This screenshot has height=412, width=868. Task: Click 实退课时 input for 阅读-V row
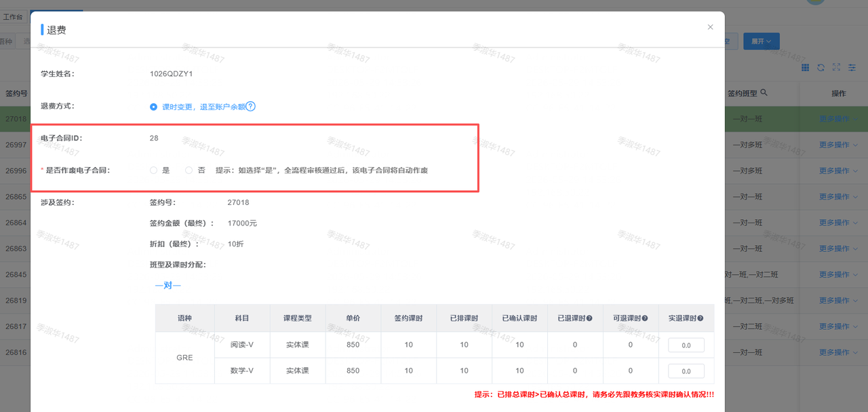click(686, 345)
